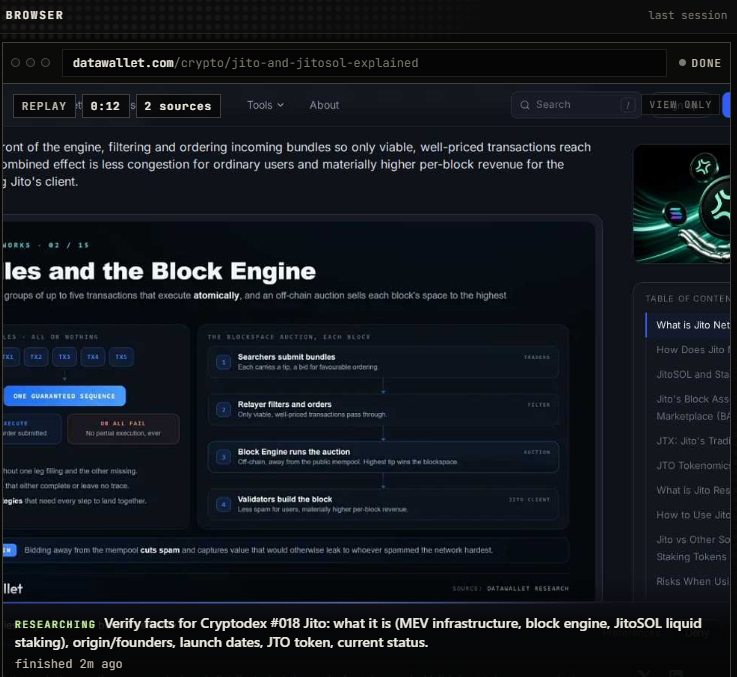737x677 pixels.
Task: Select 'JTO Tokenomics' contents entry
Action: coord(693,465)
